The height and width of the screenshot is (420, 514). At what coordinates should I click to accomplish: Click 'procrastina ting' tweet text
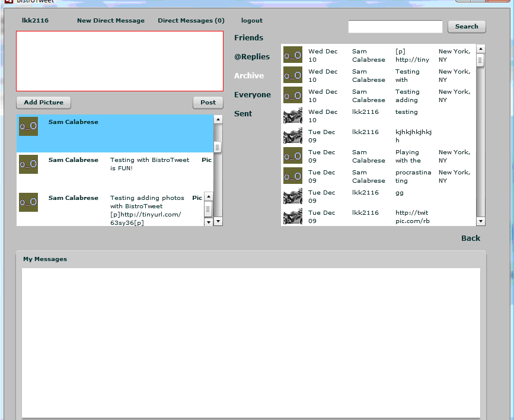413,176
